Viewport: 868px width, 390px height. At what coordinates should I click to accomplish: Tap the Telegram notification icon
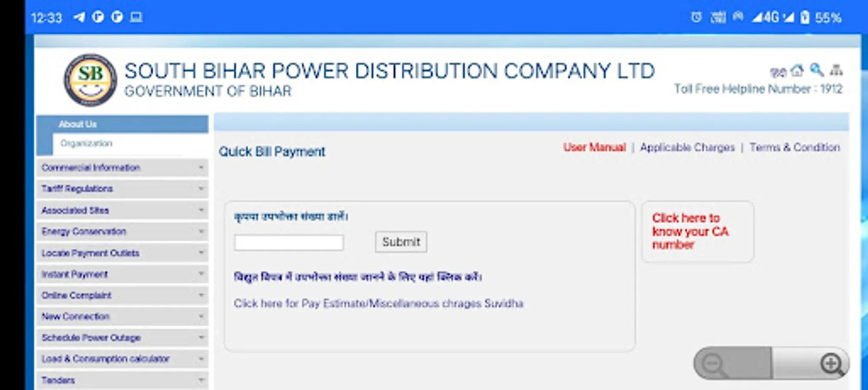click(79, 17)
